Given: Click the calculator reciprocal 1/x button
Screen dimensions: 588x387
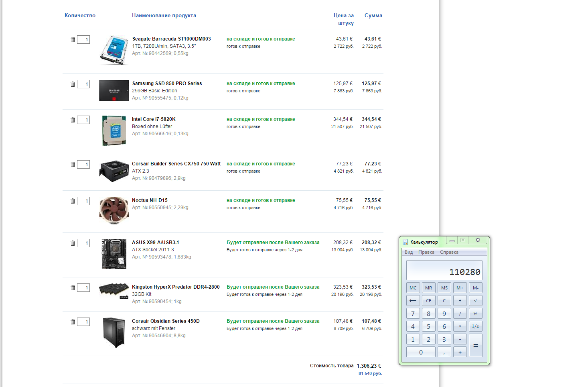Looking at the screenshot, I should click(x=476, y=326).
